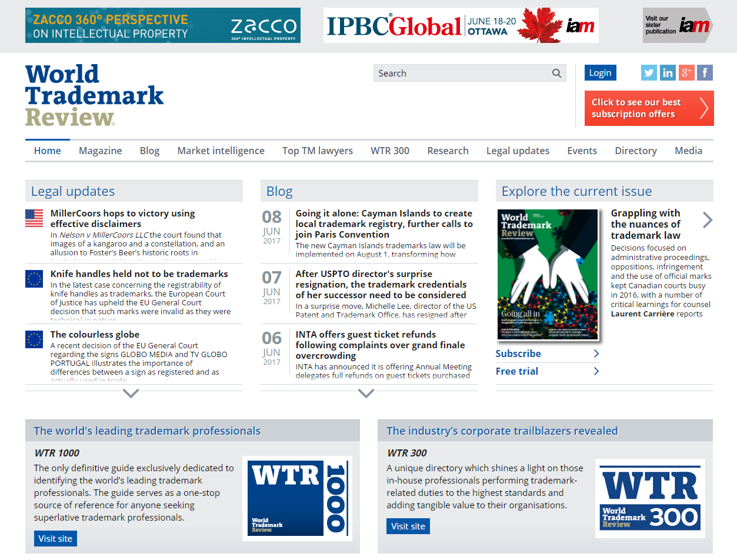Click the search magnifier icon
This screenshot has width=737, height=560.
[x=556, y=74]
